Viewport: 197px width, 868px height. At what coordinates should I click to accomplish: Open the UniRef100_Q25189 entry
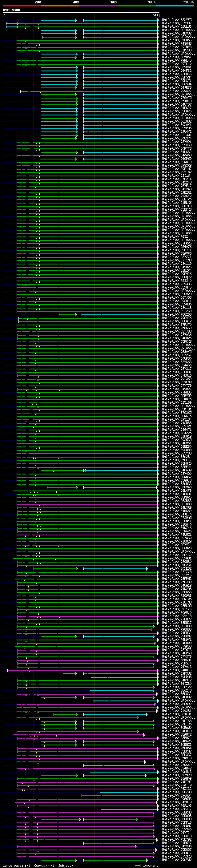pos(176,403)
